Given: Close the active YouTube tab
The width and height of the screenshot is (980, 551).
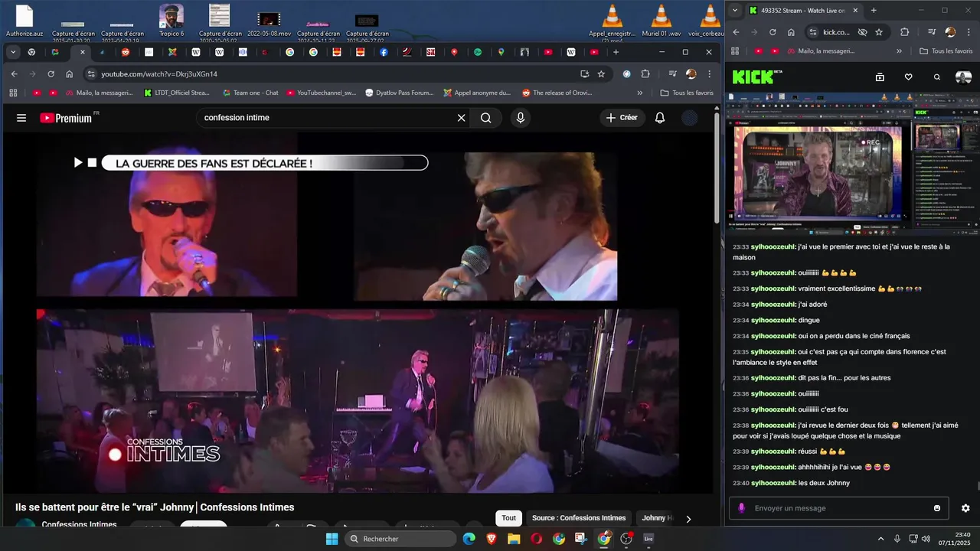Looking at the screenshot, I should pos(83,52).
